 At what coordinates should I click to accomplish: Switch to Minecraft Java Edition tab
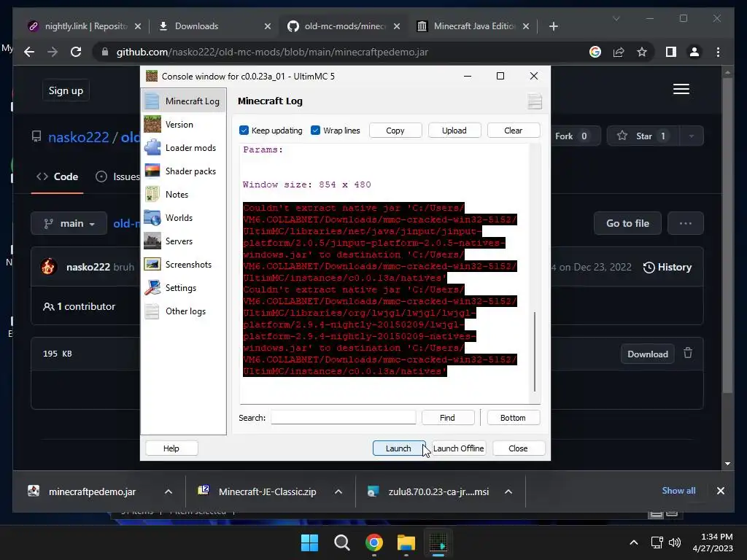pos(474,26)
